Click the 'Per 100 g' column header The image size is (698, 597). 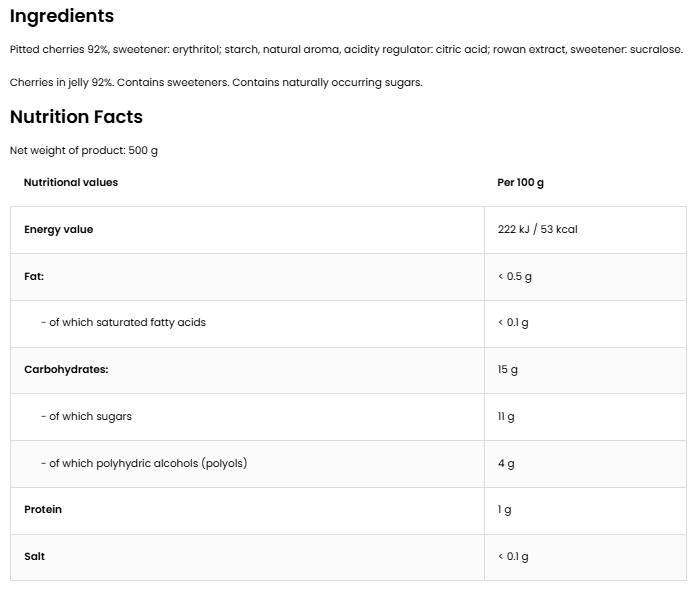520,183
